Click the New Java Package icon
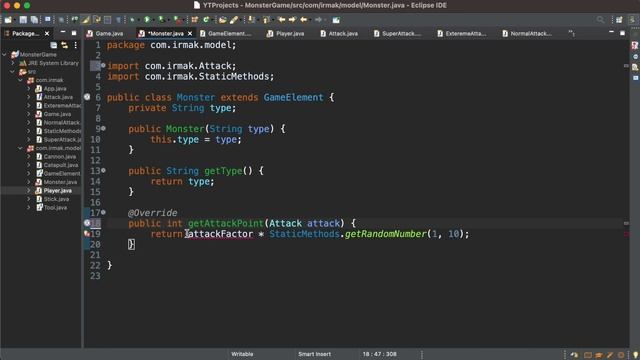 (195, 20)
